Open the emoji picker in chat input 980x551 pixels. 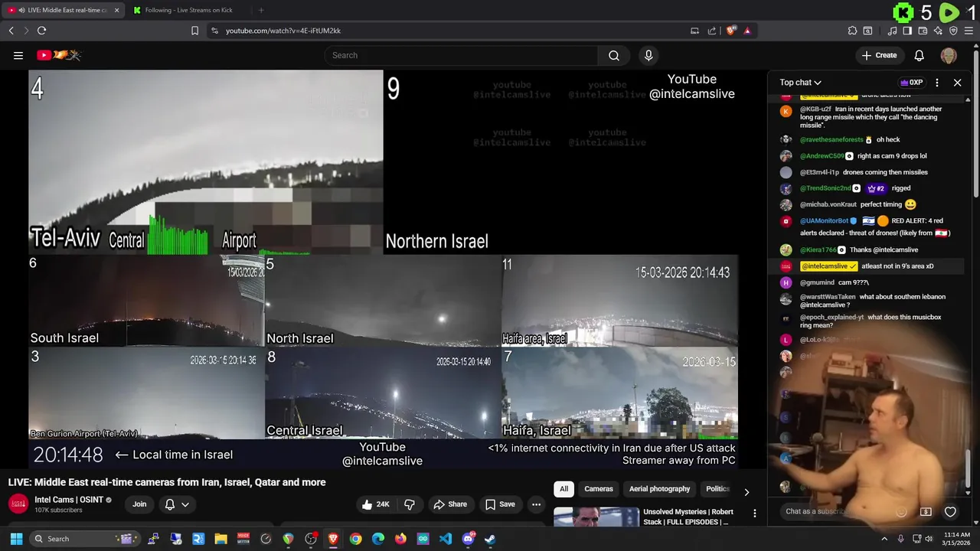pyautogui.click(x=901, y=512)
